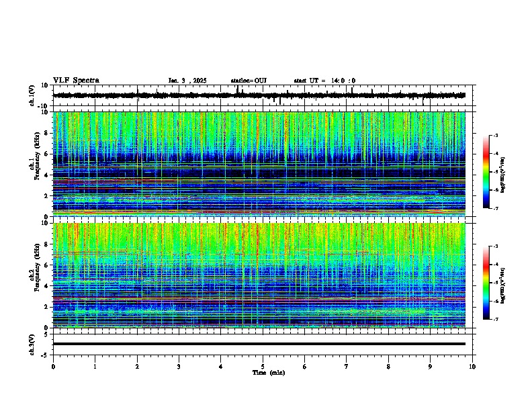Click the '9' tick on the Time axis
This screenshot has height=411, width=532.
pyautogui.click(x=430, y=367)
